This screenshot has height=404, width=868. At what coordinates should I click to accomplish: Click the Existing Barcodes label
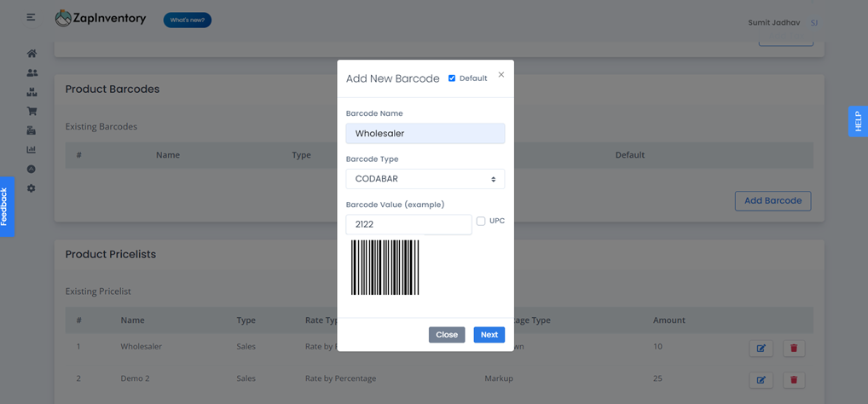[x=101, y=127]
